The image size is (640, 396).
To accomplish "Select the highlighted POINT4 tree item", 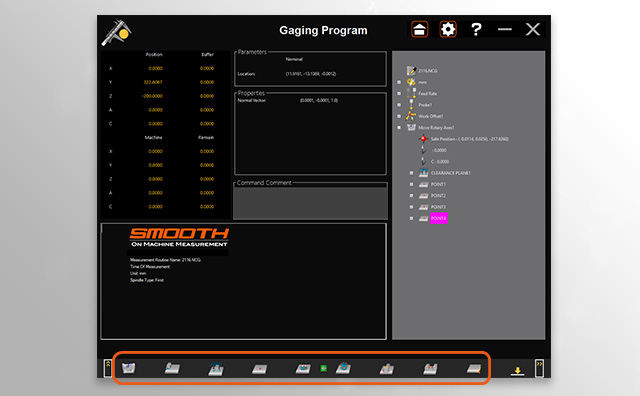I will (438, 218).
